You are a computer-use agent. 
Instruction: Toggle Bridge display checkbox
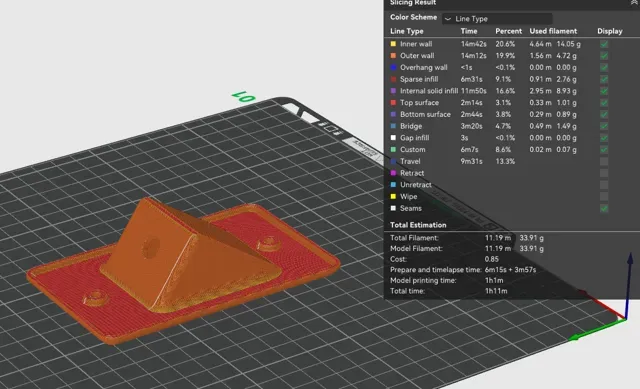click(604, 126)
